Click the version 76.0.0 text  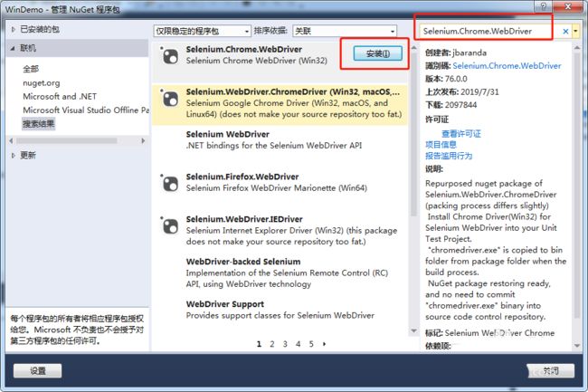point(456,79)
